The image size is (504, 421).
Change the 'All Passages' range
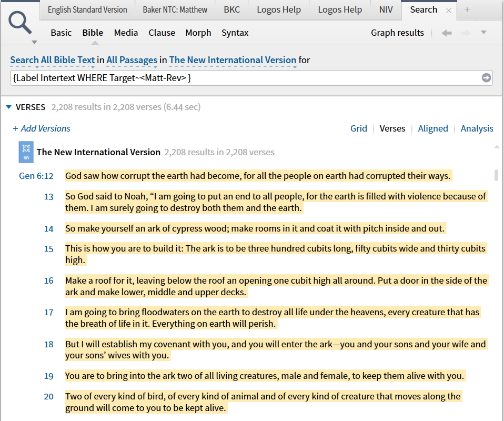(x=132, y=60)
